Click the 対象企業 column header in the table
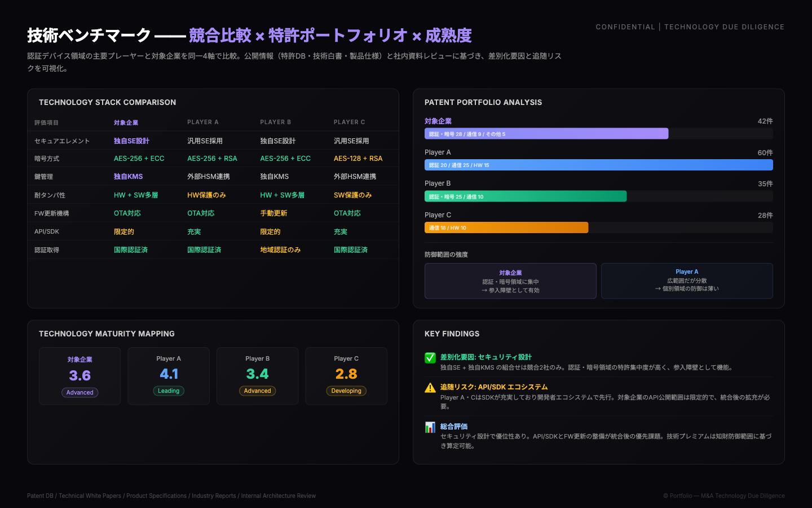 click(x=126, y=122)
